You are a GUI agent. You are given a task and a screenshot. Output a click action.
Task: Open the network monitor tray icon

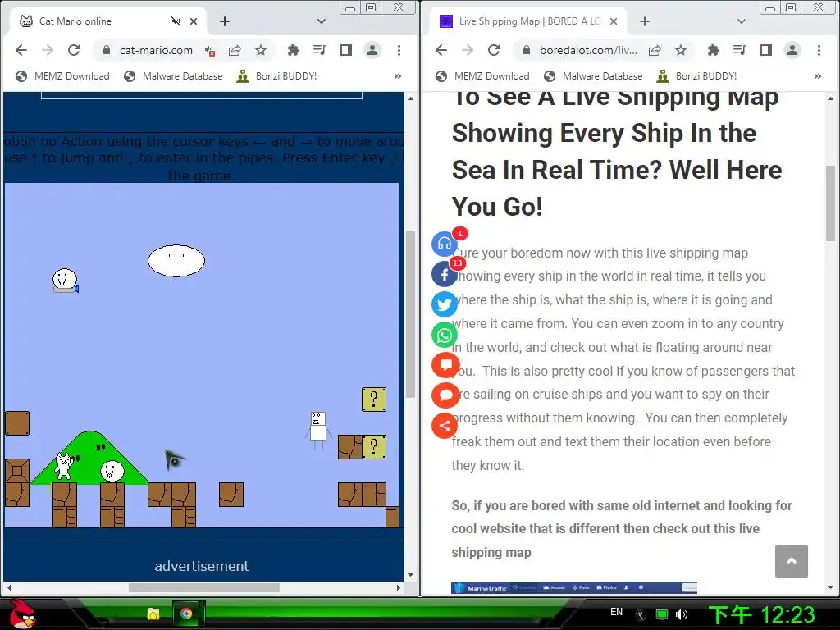[662, 614]
